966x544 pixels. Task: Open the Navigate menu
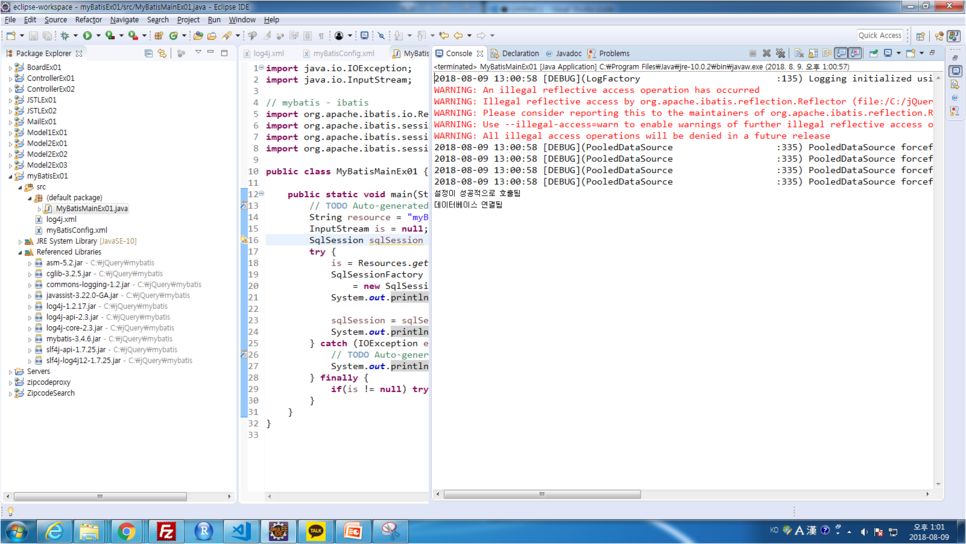pos(124,20)
